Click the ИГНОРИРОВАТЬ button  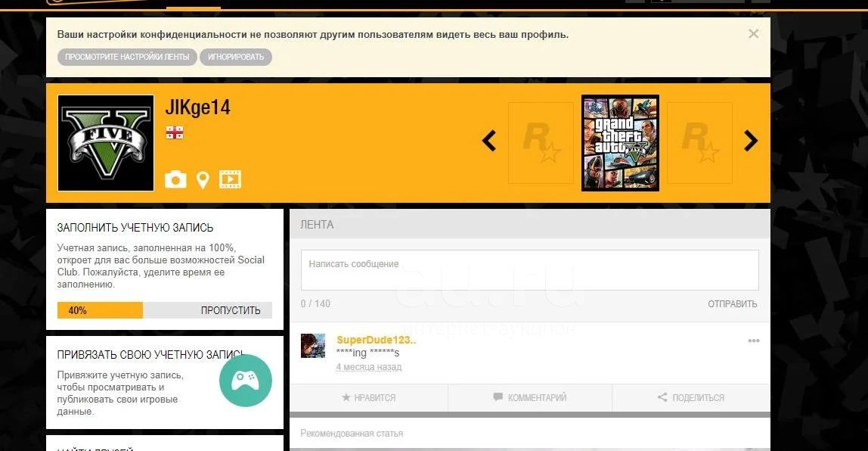pyautogui.click(x=236, y=57)
